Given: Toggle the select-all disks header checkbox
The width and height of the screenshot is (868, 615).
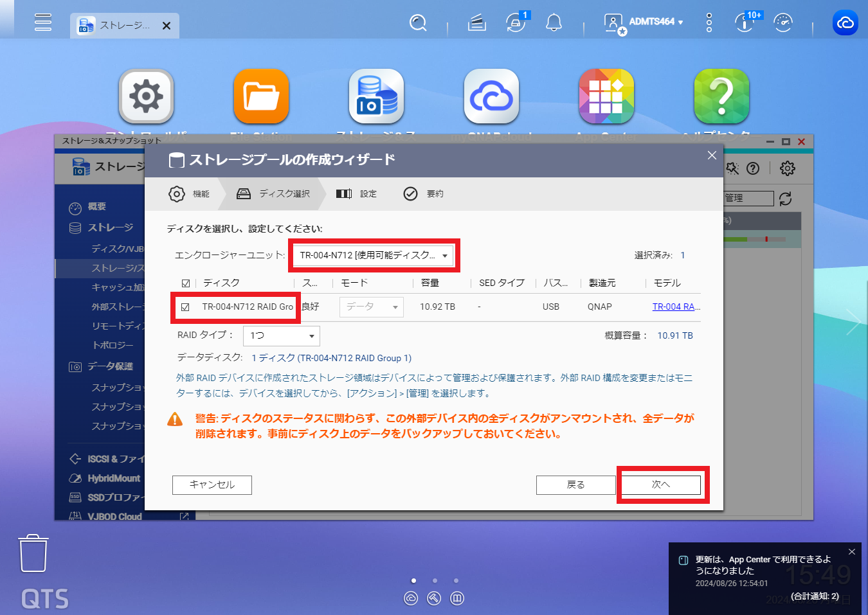Looking at the screenshot, I should [186, 283].
